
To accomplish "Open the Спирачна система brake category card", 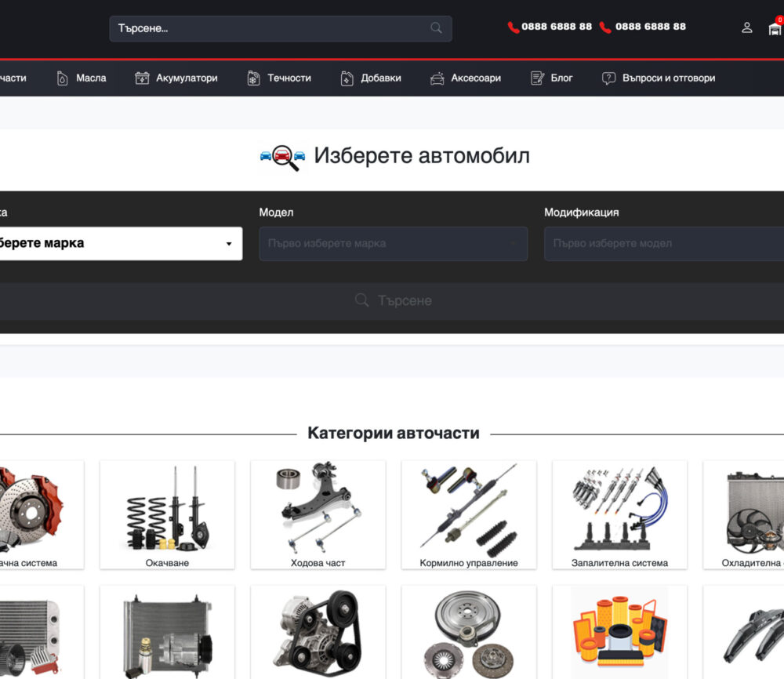I will [x=42, y=514].
